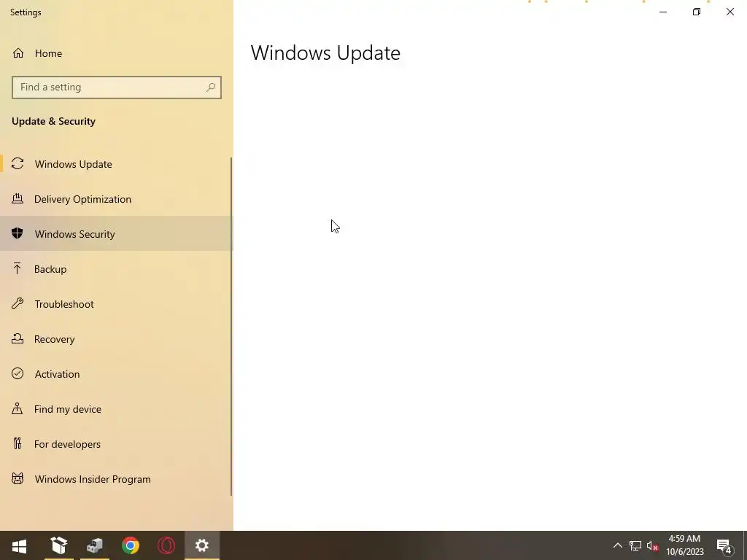This screenshot has width=747, height=560.
Task: Click the Delivery Optimization icon
Action: pyautogui.click(x=18, y=198)
